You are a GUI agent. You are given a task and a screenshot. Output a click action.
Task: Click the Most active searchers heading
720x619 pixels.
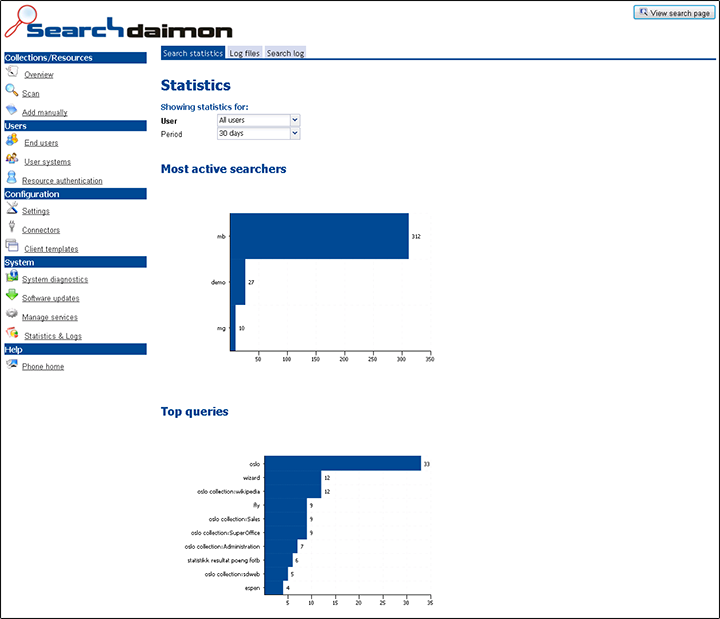[224, 169]
